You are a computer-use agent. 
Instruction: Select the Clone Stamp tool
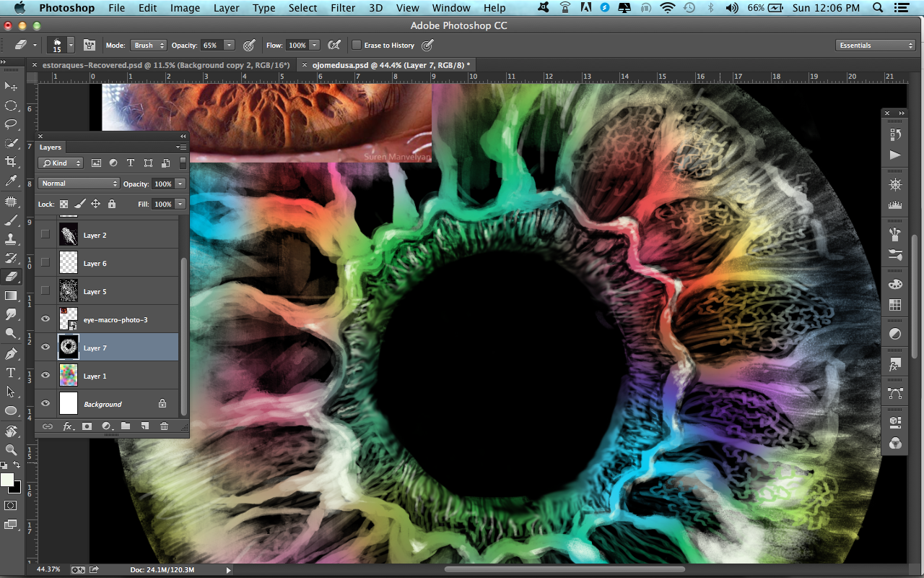11,239
